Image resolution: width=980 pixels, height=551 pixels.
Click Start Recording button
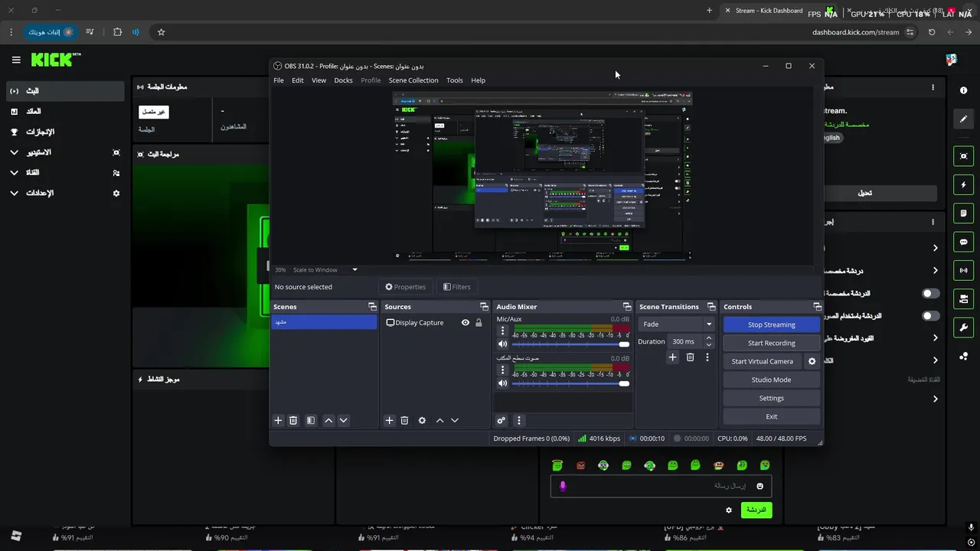point(771,343)
